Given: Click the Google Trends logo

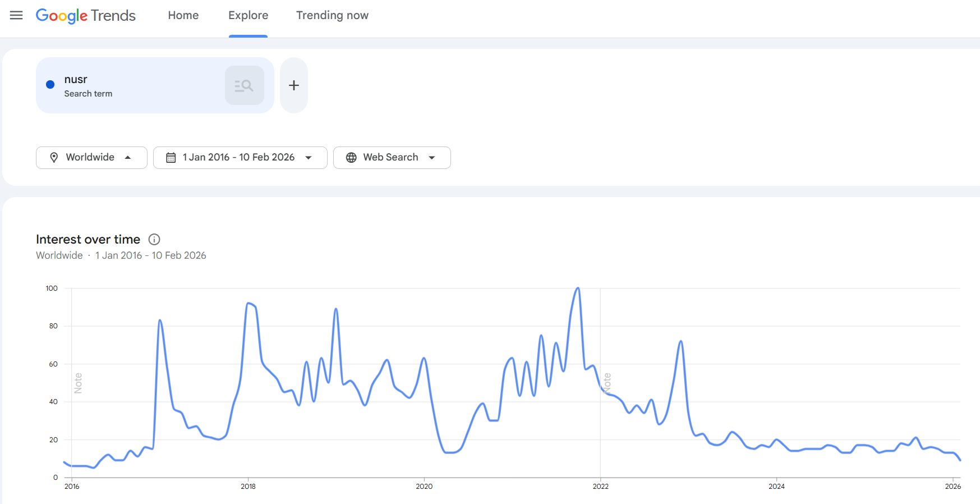Looking at the screenshot, I should [x=86, y=16].
